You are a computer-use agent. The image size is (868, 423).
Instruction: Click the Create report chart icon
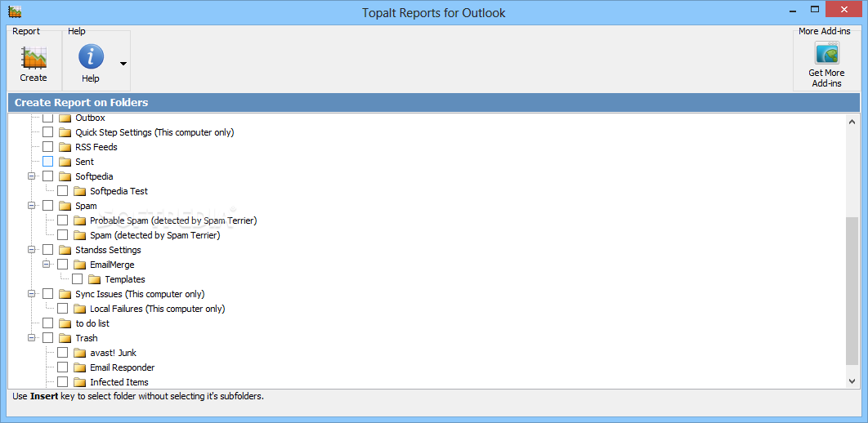point(34,57)
